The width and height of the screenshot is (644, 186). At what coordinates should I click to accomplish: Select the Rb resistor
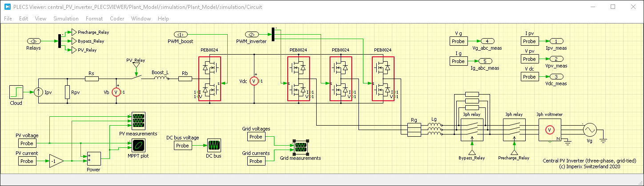[185, 79]
